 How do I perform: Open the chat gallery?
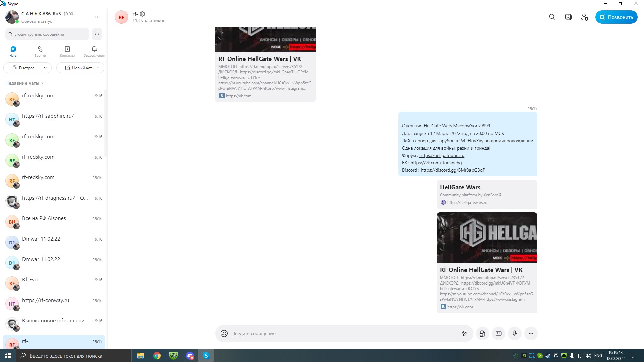(568, 17)
